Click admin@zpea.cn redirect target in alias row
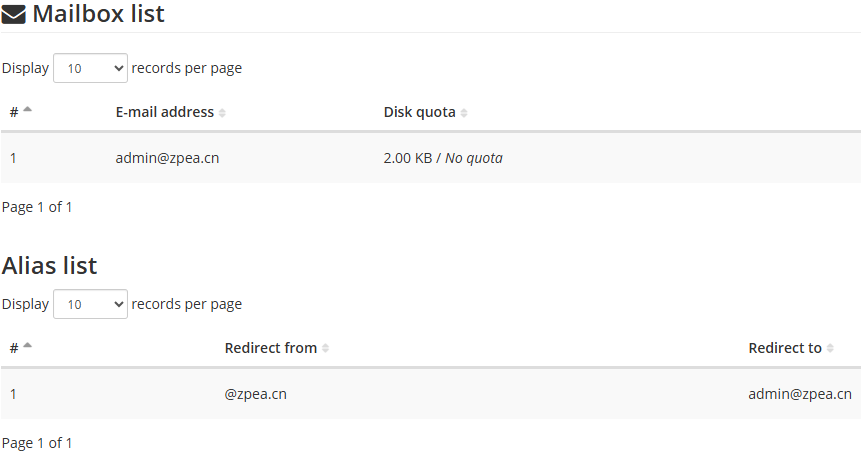861x454 pixels. click(800, 394)
